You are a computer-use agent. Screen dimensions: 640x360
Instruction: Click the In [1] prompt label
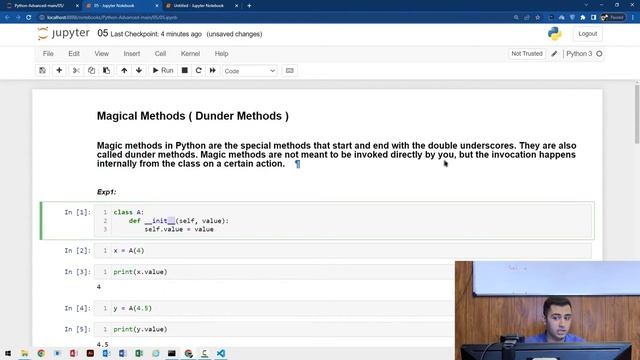click(78, 212)
